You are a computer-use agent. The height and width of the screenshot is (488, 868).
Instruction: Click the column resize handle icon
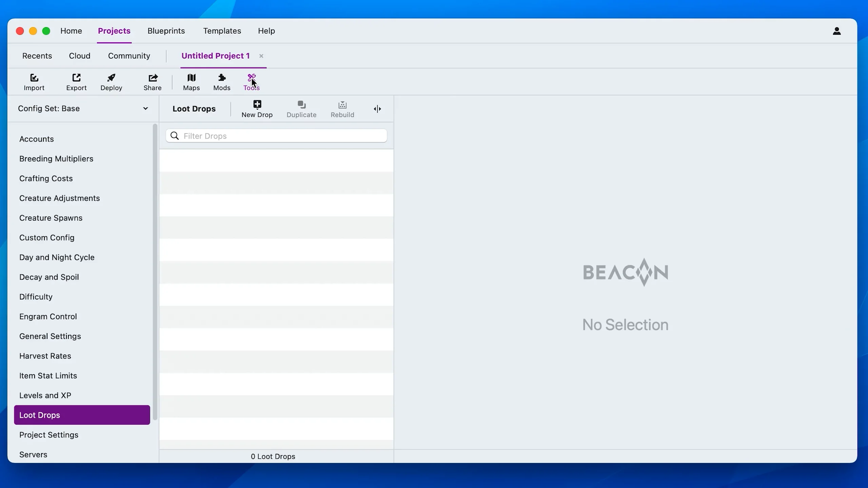(x=377, y=109)
